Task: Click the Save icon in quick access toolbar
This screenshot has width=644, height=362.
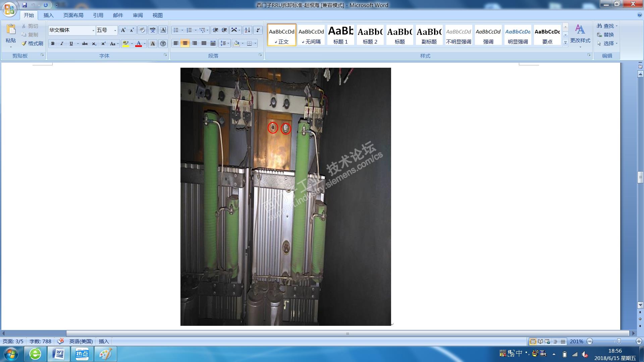Action: point(24,5)
